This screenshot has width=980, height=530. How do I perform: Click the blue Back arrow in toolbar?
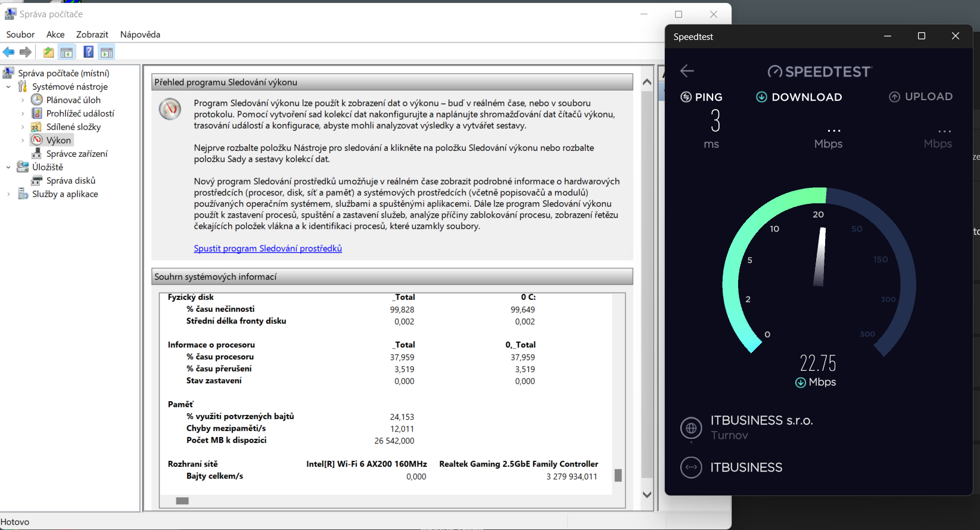pos(9,52)
